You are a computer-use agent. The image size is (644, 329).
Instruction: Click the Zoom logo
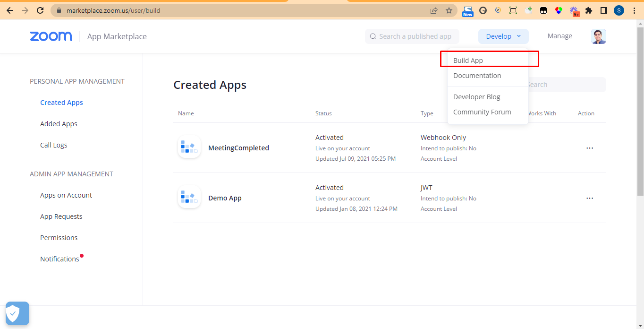click(x=51, y=36)
